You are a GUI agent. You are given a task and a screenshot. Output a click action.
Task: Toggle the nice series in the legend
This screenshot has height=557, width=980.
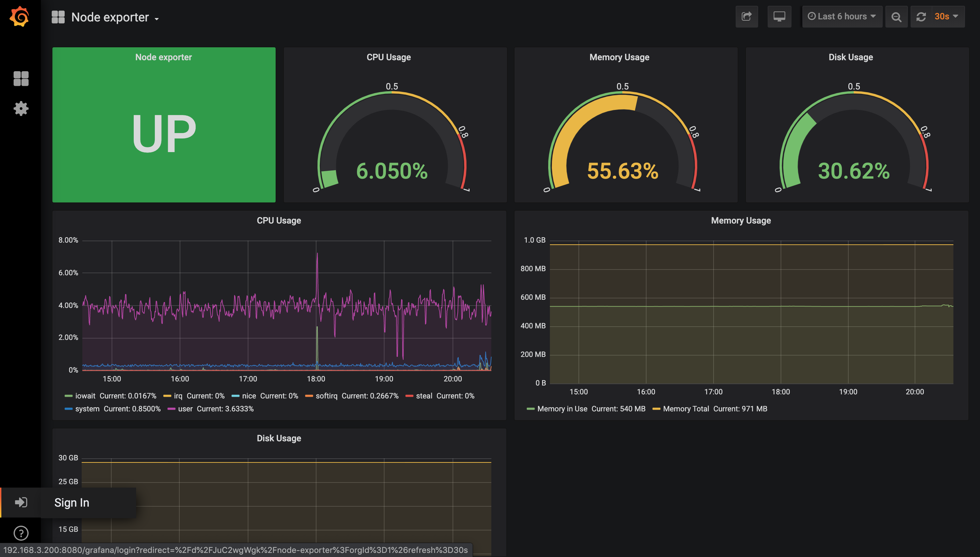tap(249, 396)
